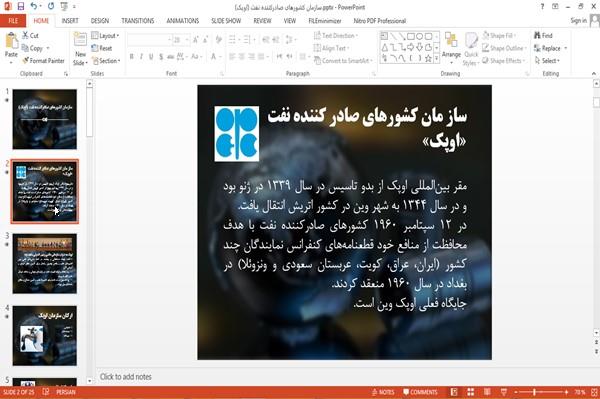Viewport: 600px width, 399px height.
Task: Click Sign in link
Action: (x=578, y=21)
